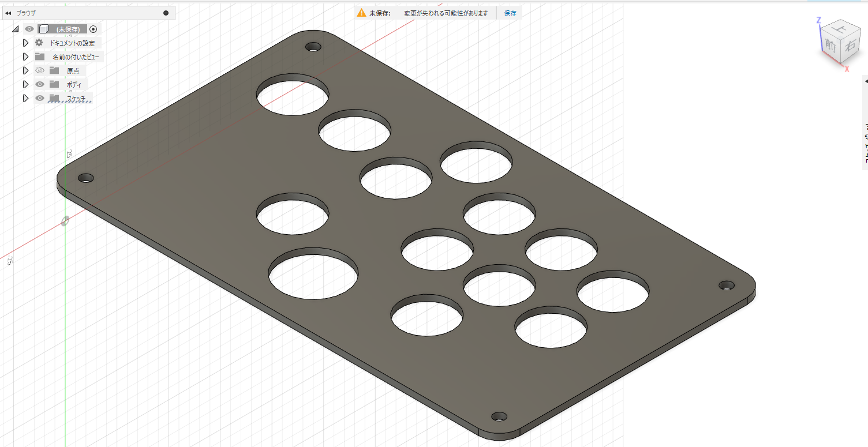Click the minus icon in ブラウザ header
Screen dimensions: 868x447
point(166,13)
